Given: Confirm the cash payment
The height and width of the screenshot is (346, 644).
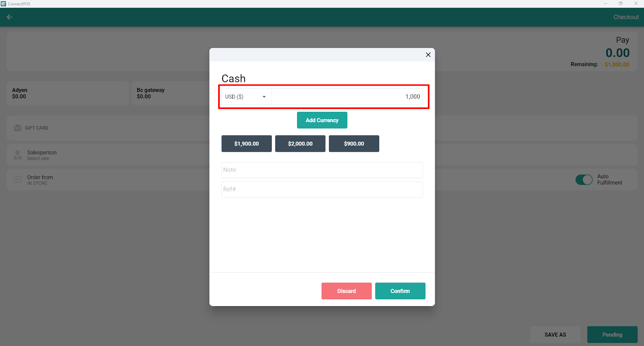Looking at the screenshot, I should (400, 291).
